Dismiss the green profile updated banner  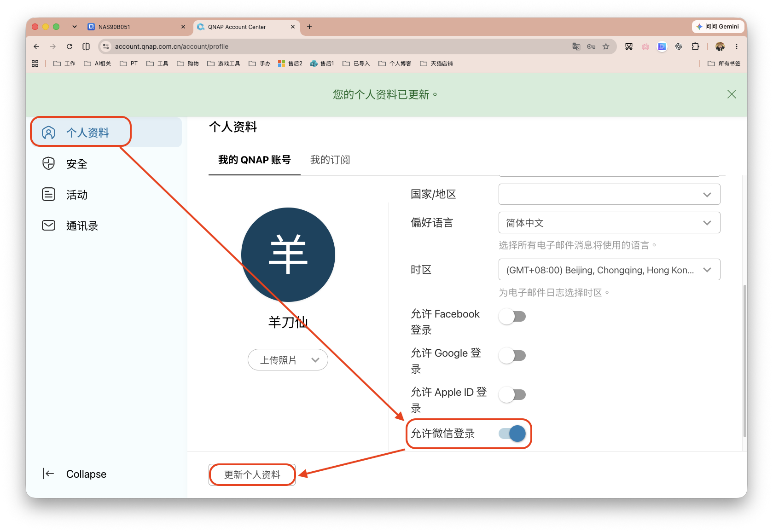732,94
